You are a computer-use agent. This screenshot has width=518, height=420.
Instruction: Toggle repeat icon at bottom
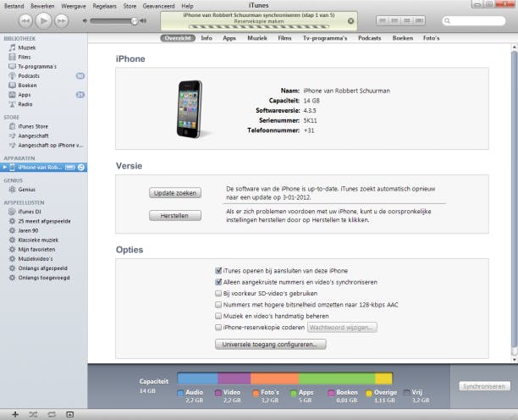click(x=52, y=414)
